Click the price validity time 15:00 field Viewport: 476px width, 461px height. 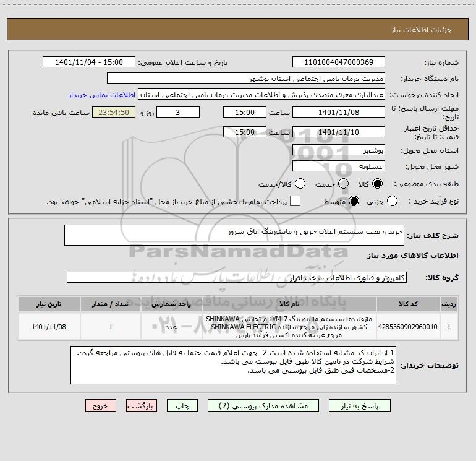pos(245,132)
